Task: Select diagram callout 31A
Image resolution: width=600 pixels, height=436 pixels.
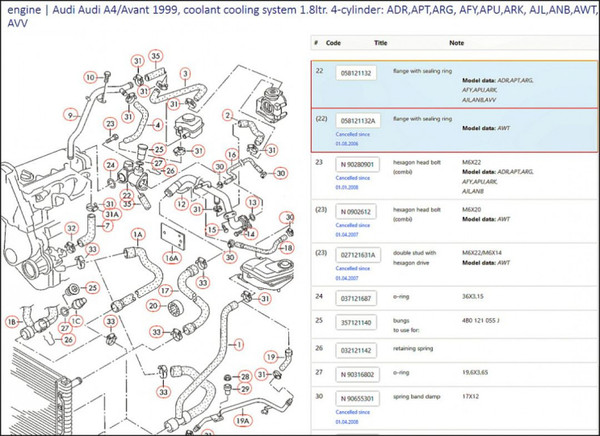Action: [x=112, y=214]
